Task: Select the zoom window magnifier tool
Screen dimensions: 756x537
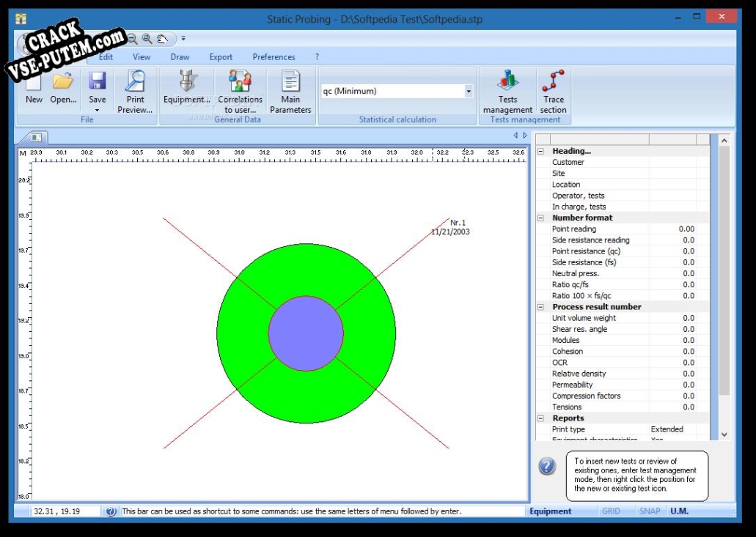Action: point(147,39)
